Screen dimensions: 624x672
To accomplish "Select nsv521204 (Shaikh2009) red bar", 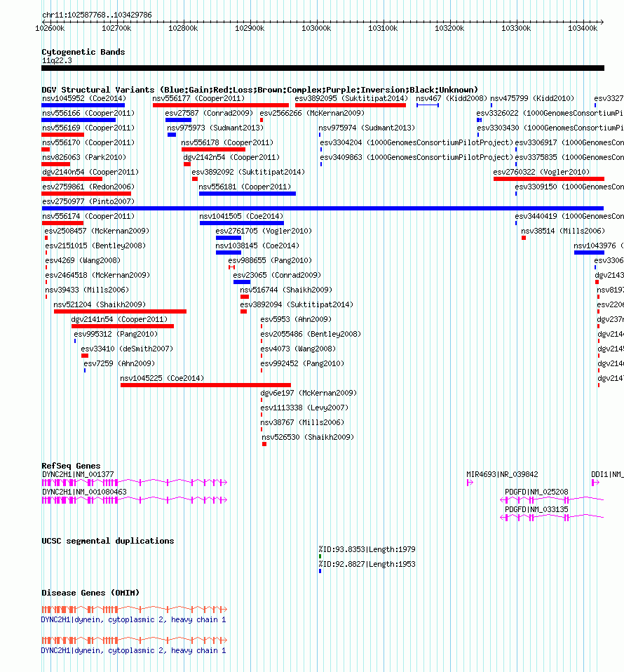I will 120,311.
